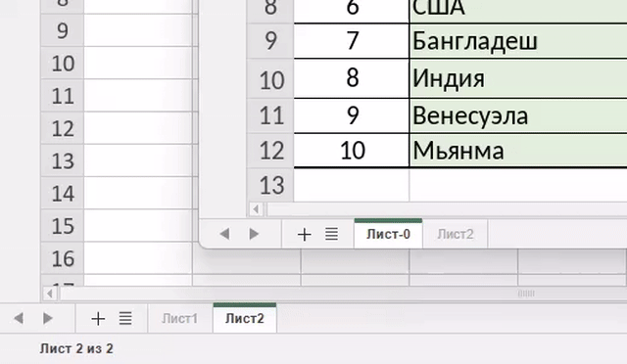Screen dimensions: 627x364
Task: Select row header 10 in the back window
Action: (63, 64)
